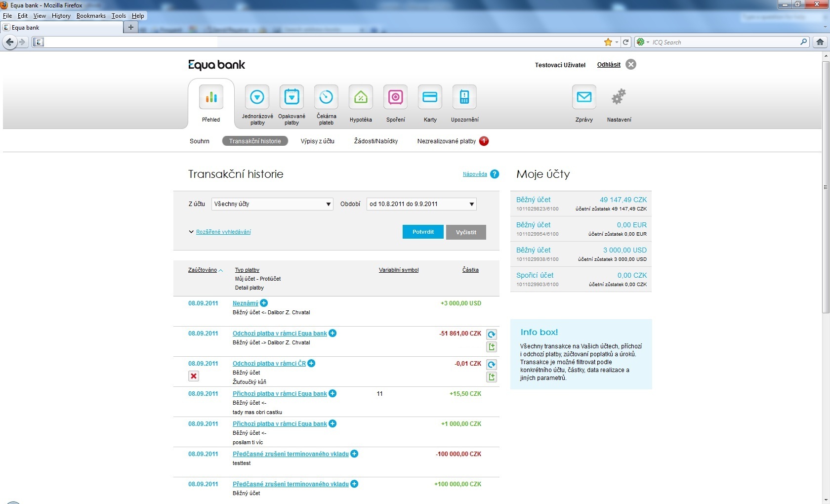The height and width of the screenshot is (504, 830).
Task: Open Běžný účet 3 000,00 USD account
Action: pyautogui.click(x=581, y=254)
